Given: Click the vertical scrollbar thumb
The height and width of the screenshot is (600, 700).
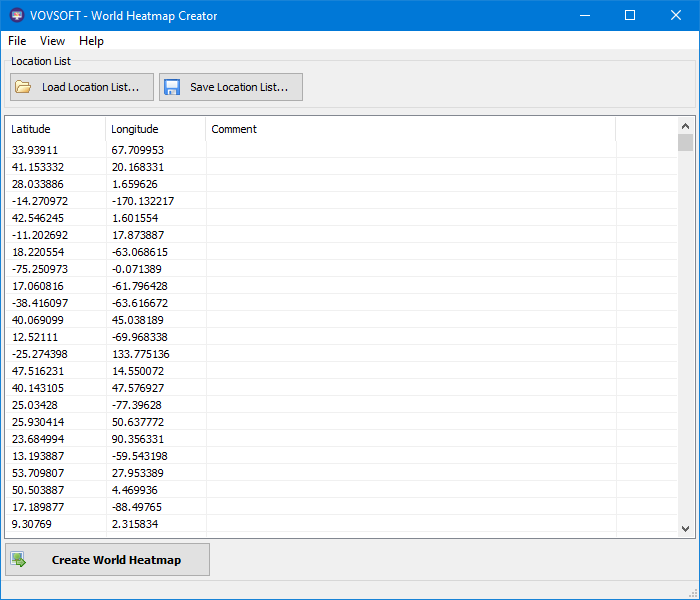Looking at the screenshot, I should [x=685, y=142].
